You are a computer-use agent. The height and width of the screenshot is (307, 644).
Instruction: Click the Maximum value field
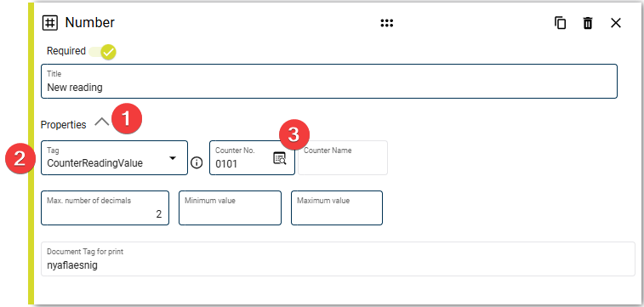(337, 208)
